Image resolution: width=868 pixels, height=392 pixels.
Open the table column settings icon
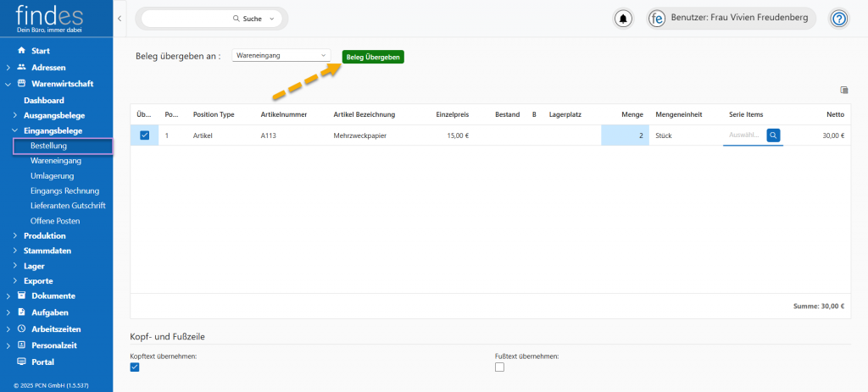tap(843, 90)
